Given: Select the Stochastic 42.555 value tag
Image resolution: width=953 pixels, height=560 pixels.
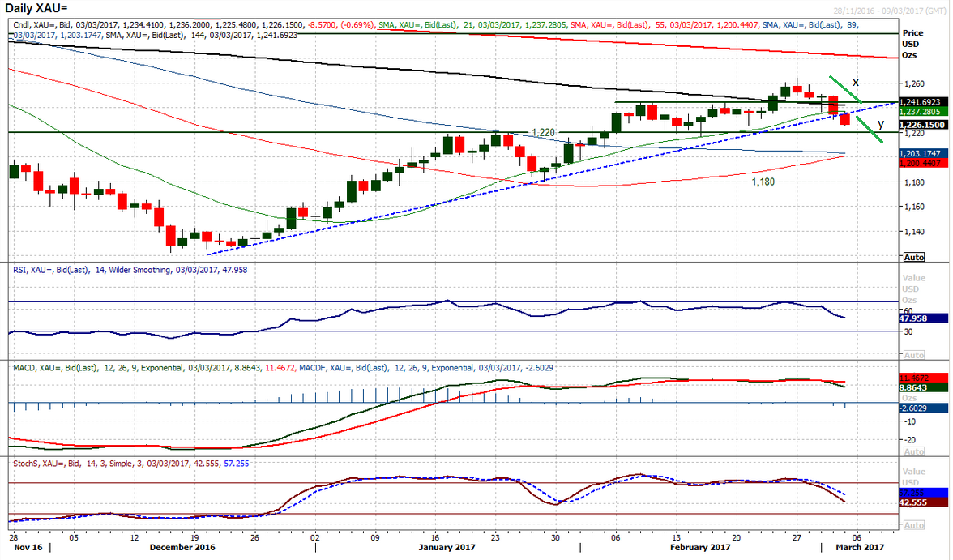Looking at the screenshot, I should [924, 502].
